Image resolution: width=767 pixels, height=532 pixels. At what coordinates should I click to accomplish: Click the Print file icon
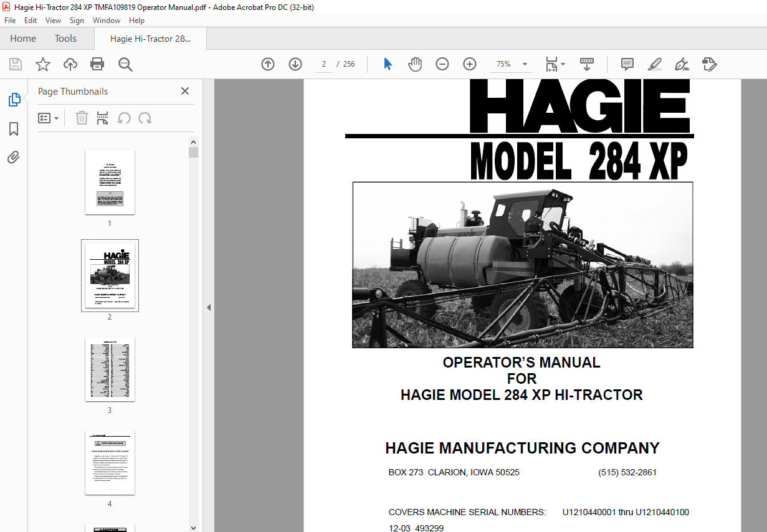pos(97,64)
